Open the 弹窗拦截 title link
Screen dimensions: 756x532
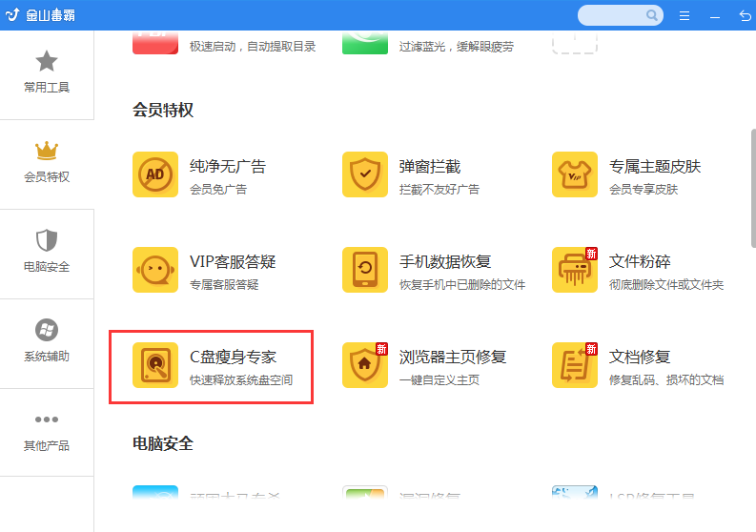point(430,167)
